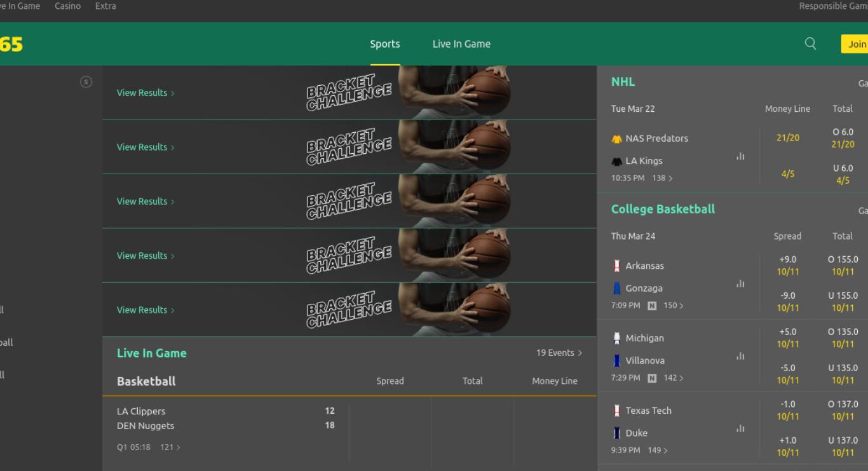Expand 150 markets for Arkansas vs Gonzaga
Viewport: 868px width, 471px height.
coord(674,306)
